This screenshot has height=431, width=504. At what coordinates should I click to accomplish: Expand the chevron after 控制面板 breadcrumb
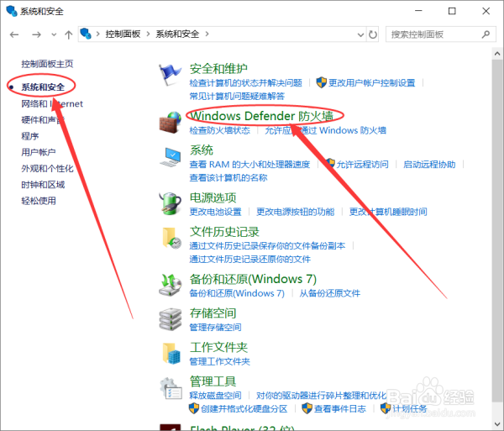coord(148,34)
